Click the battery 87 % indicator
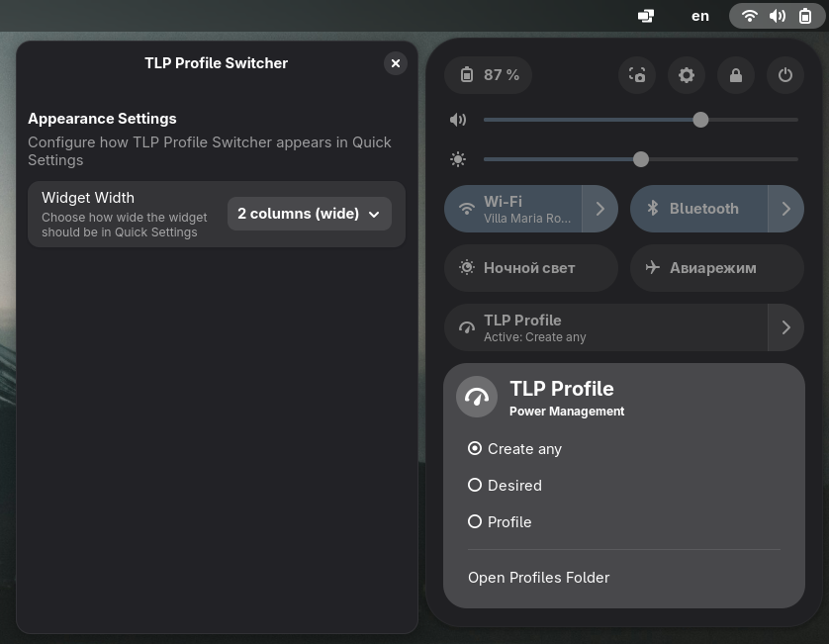 [489, 75]
